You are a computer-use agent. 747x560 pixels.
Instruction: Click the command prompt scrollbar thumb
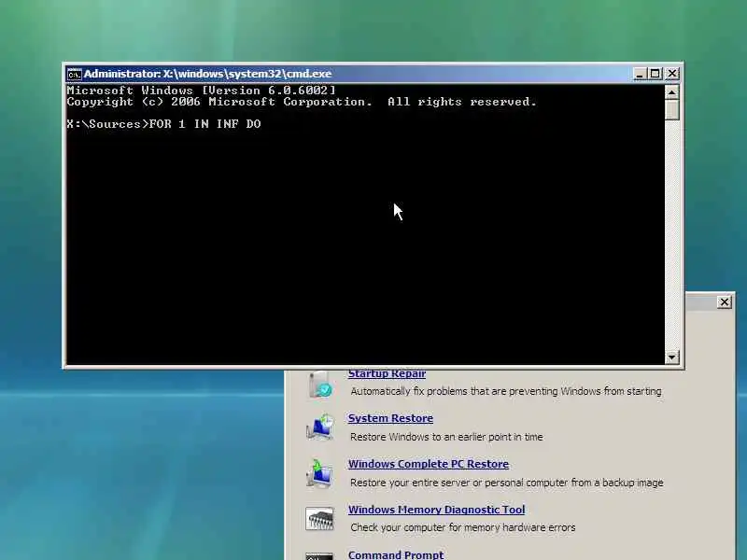[671, 109]
